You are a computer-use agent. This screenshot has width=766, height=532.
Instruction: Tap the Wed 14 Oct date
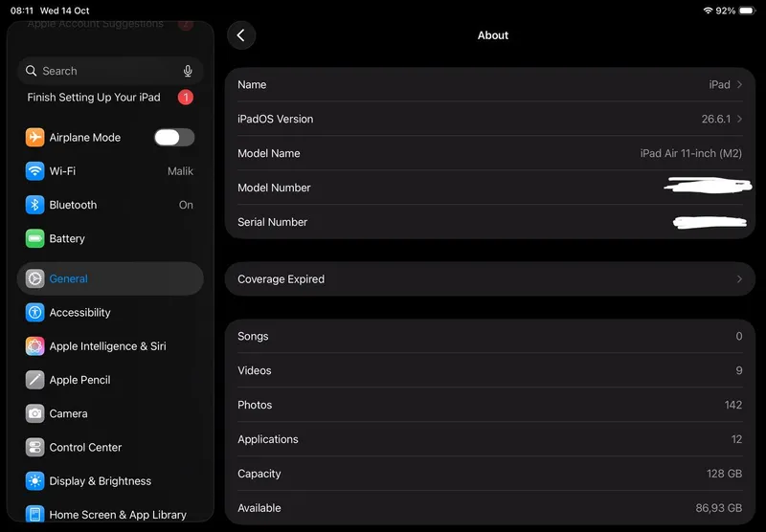[65, 11]
